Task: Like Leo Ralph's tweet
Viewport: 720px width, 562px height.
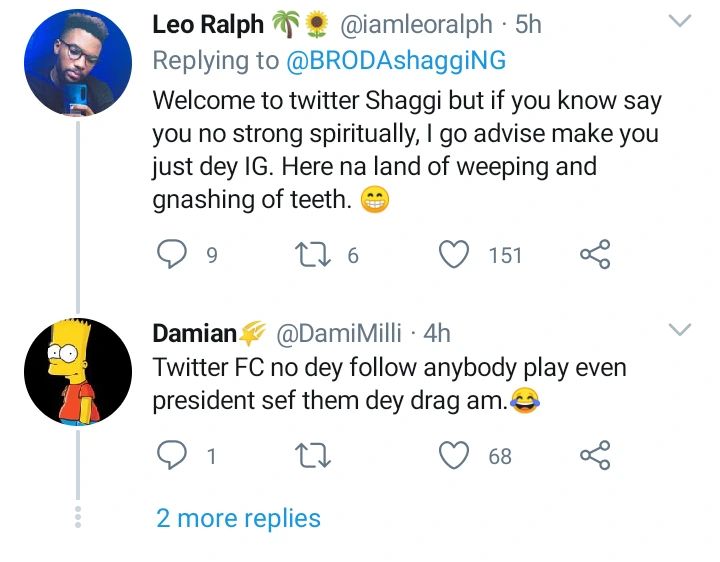Action: 455,255
